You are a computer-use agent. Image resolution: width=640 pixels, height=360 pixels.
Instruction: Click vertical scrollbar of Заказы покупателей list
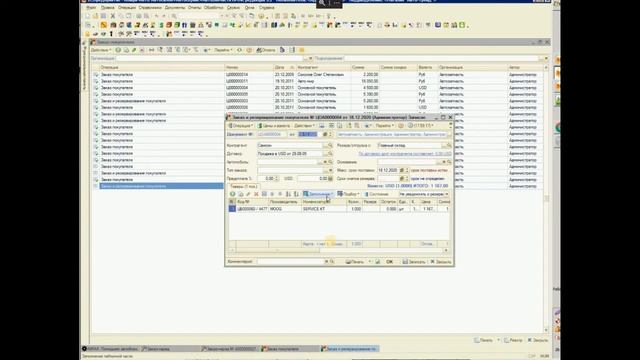point(546,199)
